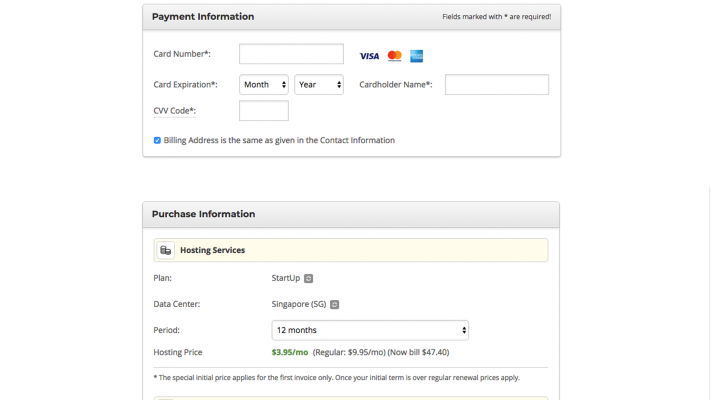Click the CVV Code label

(175, 111)
